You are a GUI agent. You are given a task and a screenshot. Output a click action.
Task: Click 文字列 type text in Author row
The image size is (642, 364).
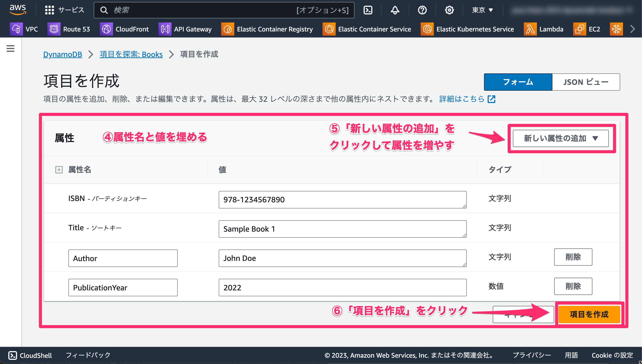(500, 257)
